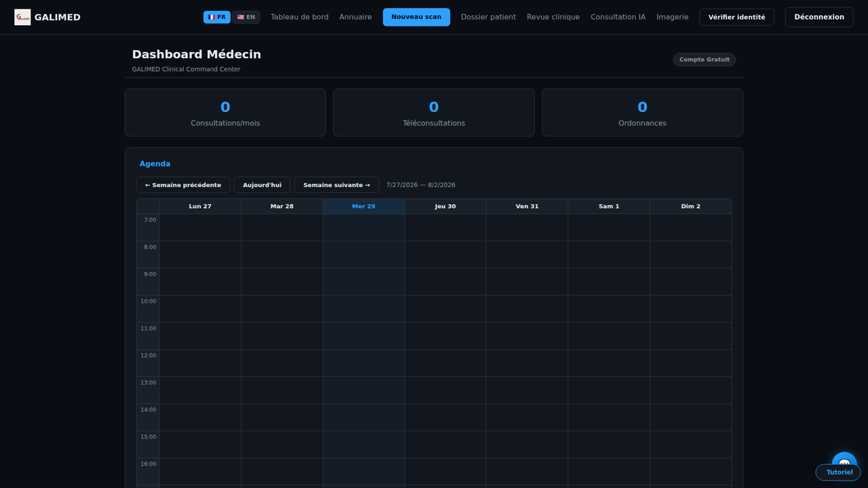Viewport: 868px width, 488px height.
Task: Select the Ven 31 day header
Action: pos(527,206)
